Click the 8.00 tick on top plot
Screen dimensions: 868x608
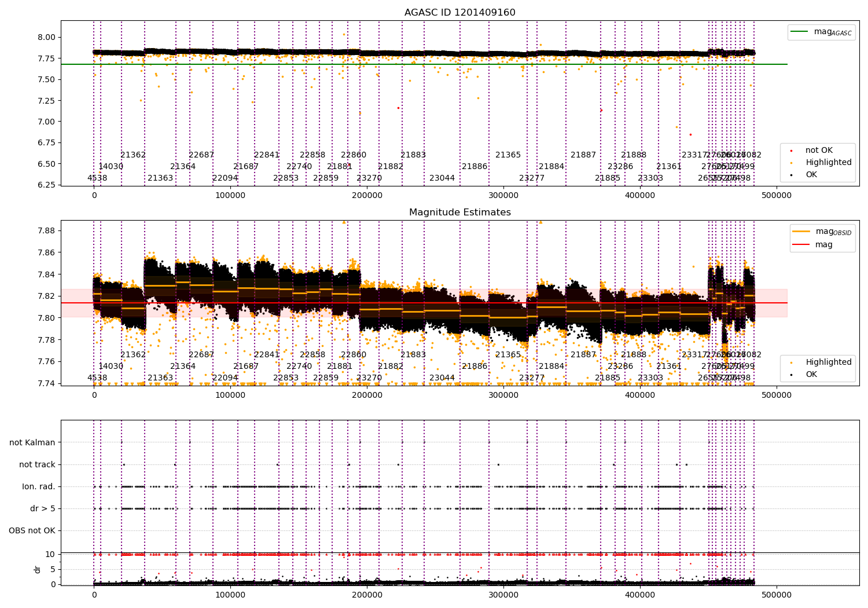tap(47, 37)
